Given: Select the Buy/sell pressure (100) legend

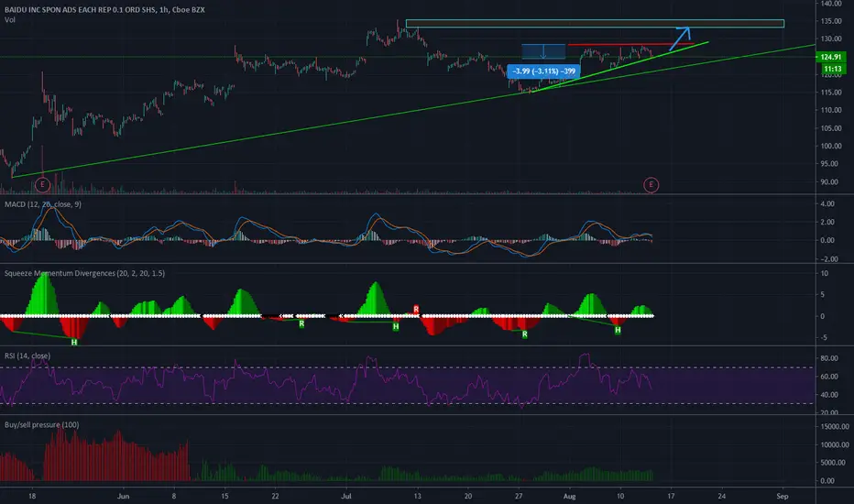Looking at the screenshot, I should pyautogui.click(x=41, y=424).
